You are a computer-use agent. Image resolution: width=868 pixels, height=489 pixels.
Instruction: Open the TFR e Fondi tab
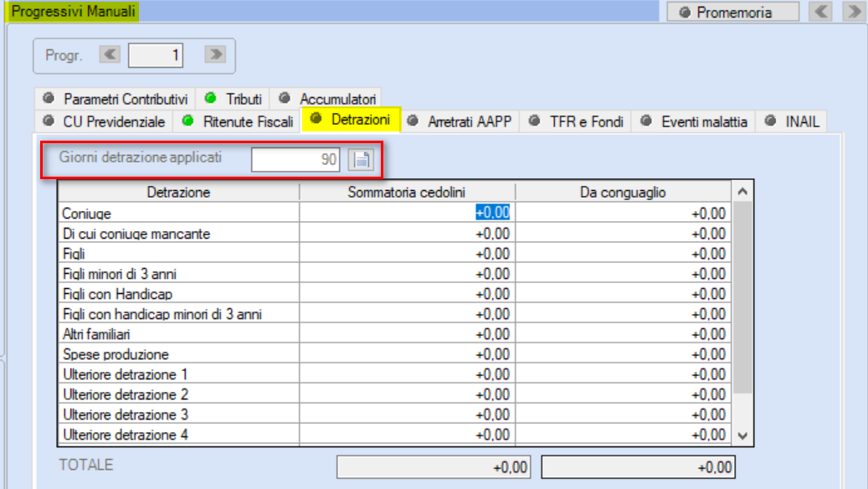pos(576,121)
